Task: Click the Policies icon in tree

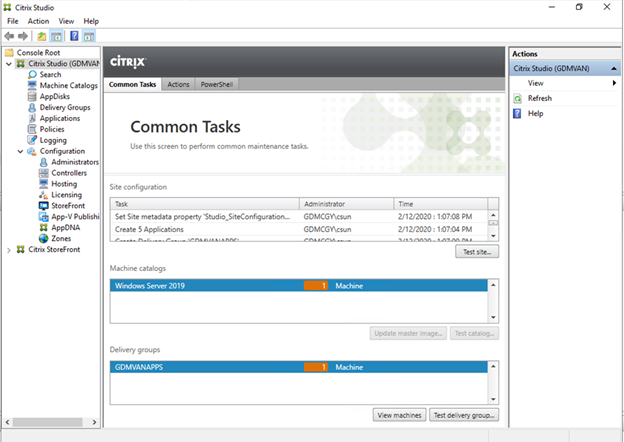Action: coord(32,129)
